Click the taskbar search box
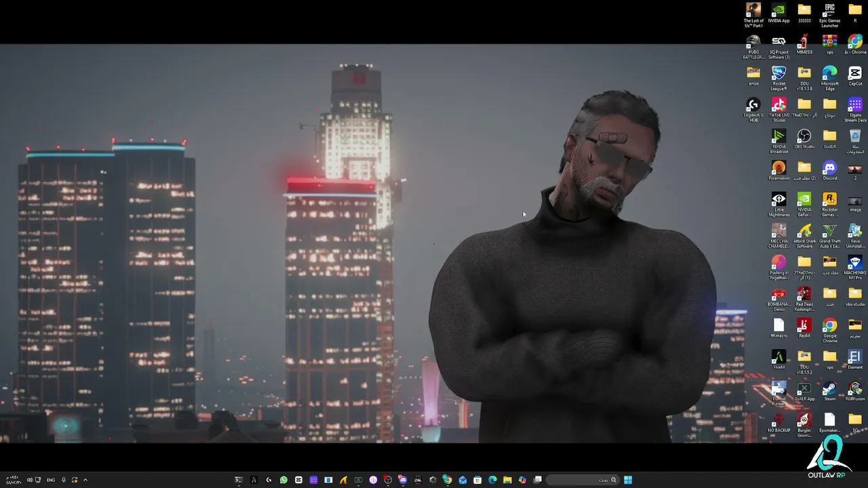 pos(583,480)
